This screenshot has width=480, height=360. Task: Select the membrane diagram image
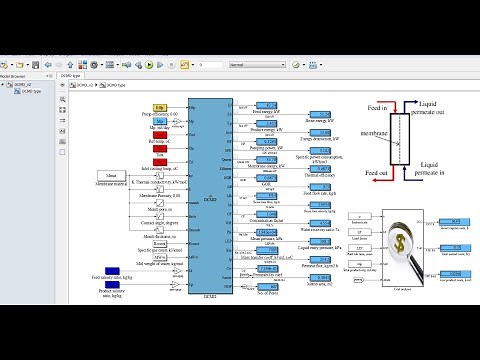(404, 141)
